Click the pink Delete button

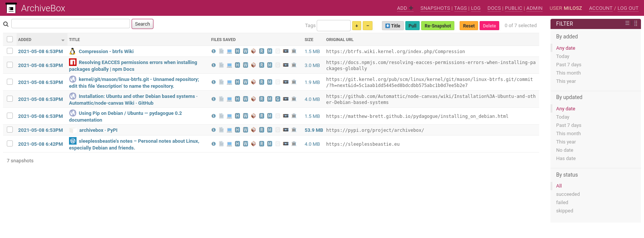click(x=489, y=26)
